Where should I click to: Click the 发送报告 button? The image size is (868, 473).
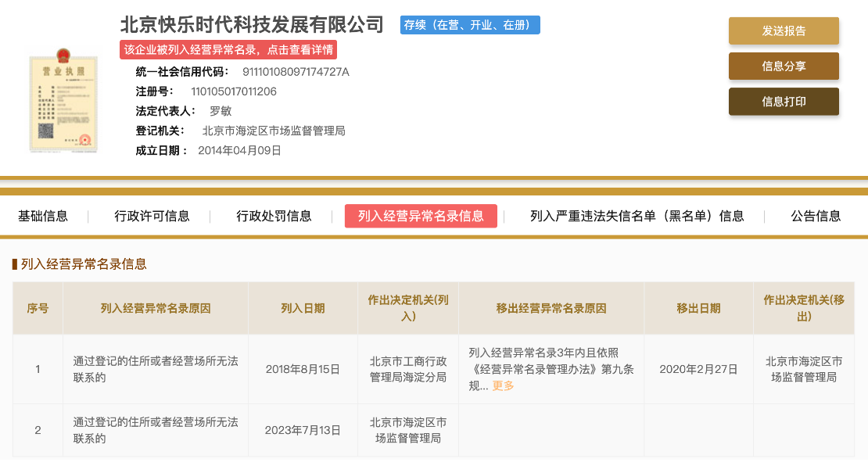pos(784,31)
